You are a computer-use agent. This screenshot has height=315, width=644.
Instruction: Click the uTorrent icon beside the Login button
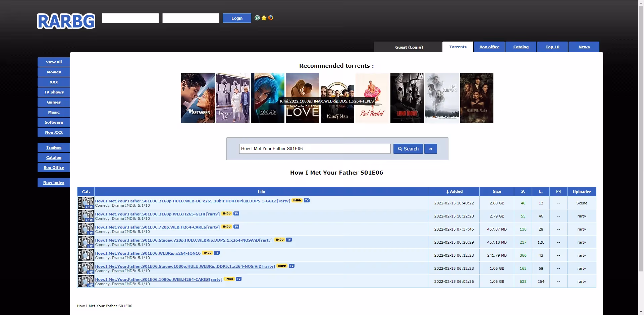click(257, 18)
